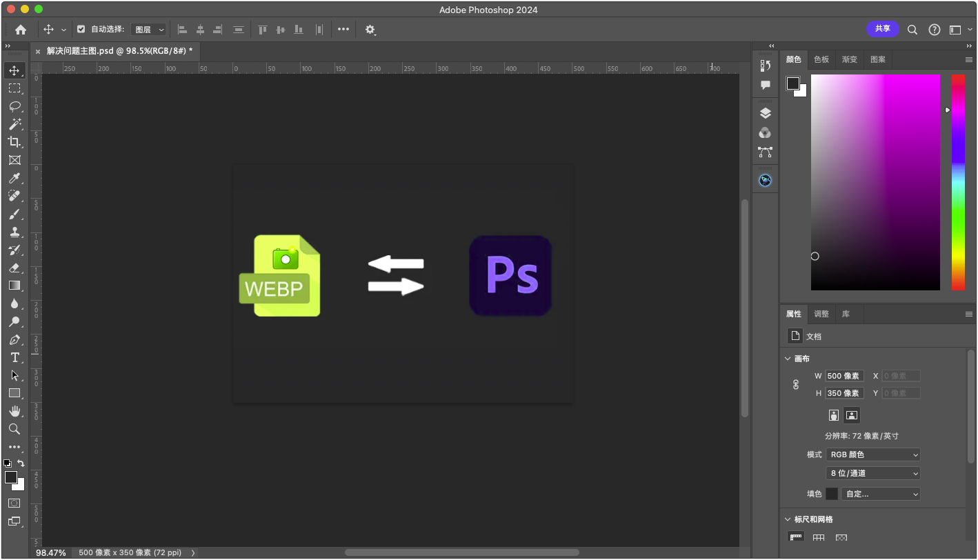Select the Spot Healing Brush tool
This screenshot has width=978, height=560.
click(x=14, y=196)
